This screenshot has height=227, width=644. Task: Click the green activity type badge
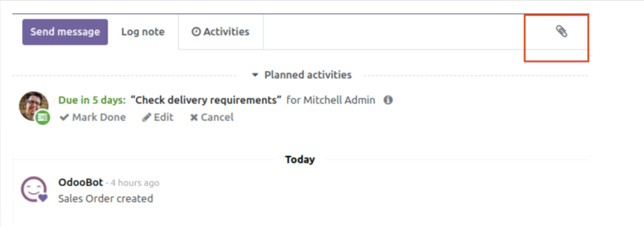click(x=43, y=118)
